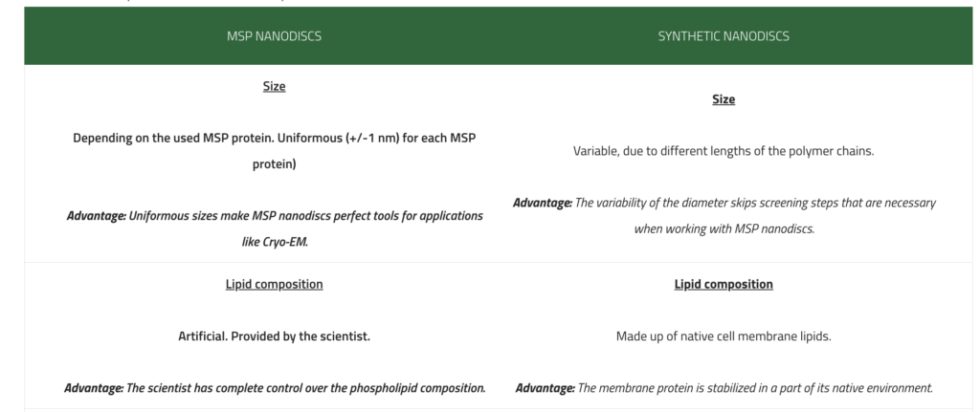This screenshot has width=980, height=412.
Task: Click the text 'Variable, due to different lengths'
Action: pyautogui.click(x=651, y=151)
